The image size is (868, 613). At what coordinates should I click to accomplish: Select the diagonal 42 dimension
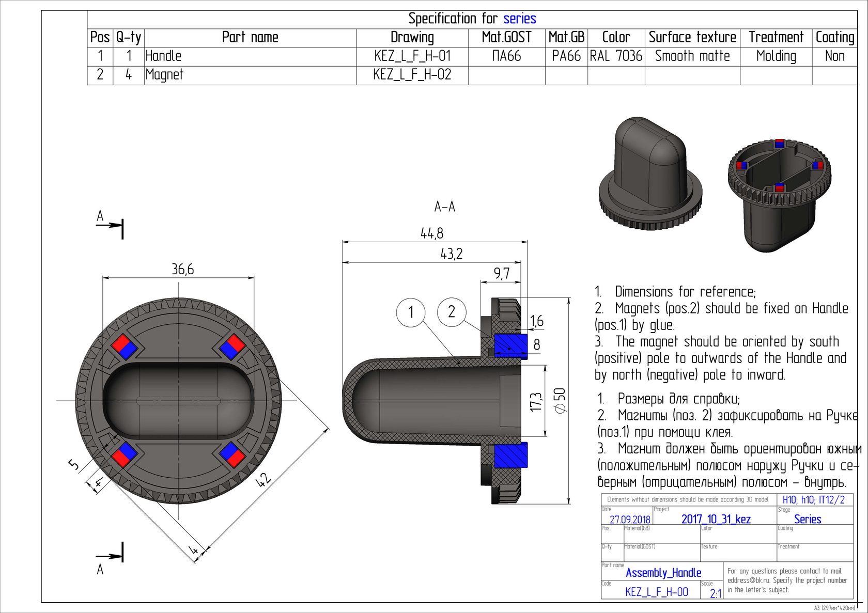coord(263,479)
